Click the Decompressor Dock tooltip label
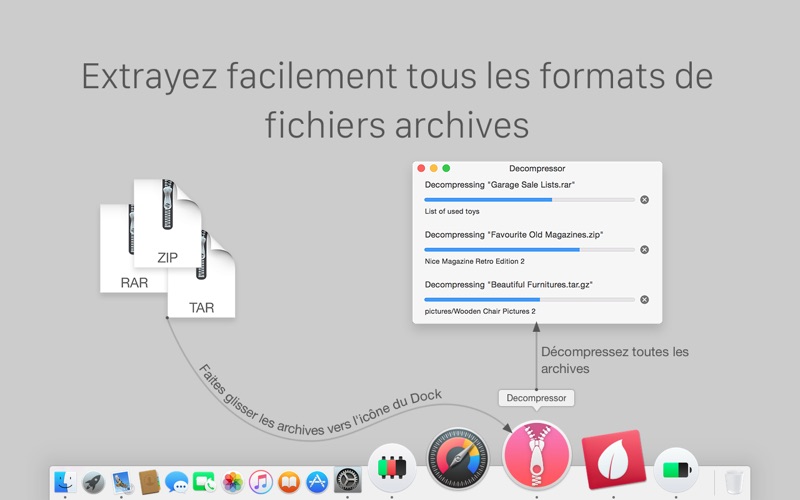This screenshot has height=500, width=800. tap(536, 398)
